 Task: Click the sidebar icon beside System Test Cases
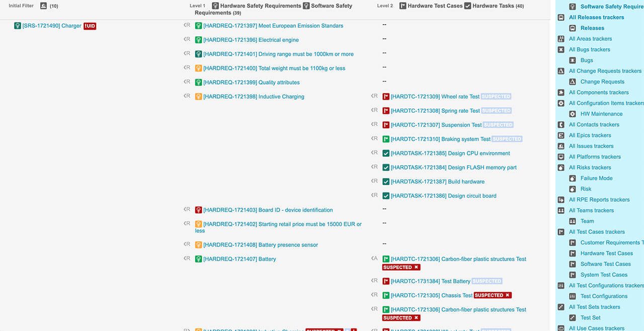pyautogui.click(x=572, y=275)
